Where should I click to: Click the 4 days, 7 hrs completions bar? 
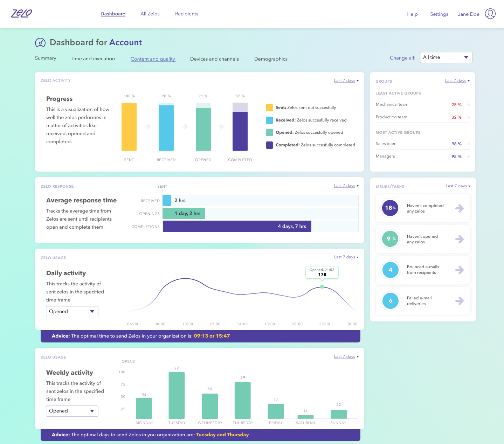pyautogui.click(x=237, y=226)
